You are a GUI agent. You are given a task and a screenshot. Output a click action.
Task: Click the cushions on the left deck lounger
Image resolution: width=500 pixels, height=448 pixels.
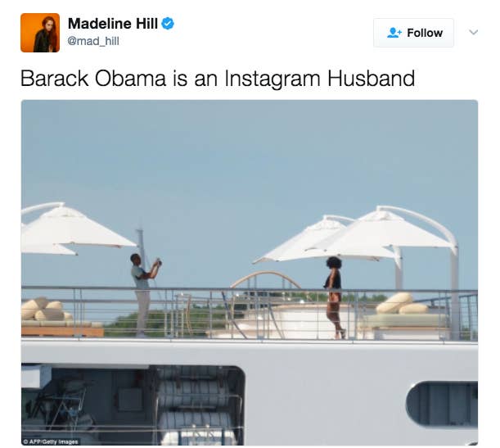(45, 310)
